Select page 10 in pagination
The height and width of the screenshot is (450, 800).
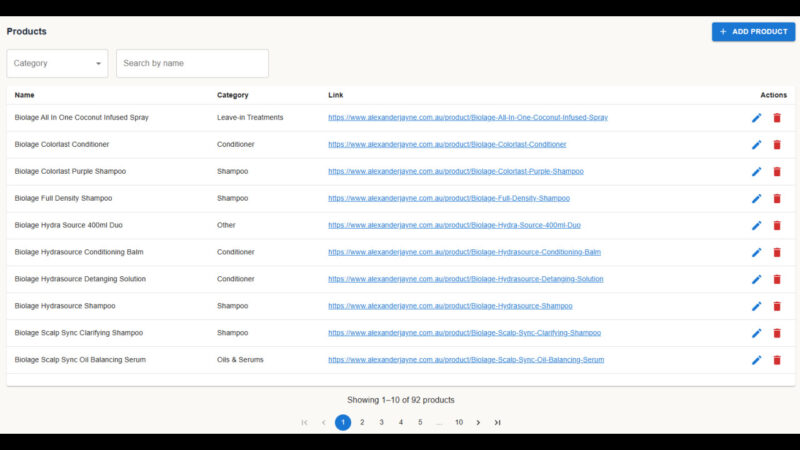click(x=459, y=423)
